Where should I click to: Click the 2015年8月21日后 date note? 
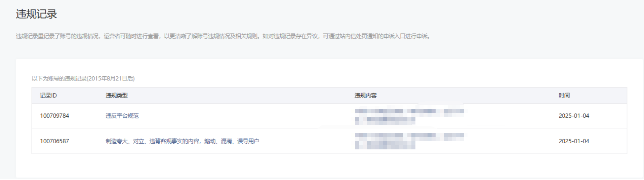(111, 79)
